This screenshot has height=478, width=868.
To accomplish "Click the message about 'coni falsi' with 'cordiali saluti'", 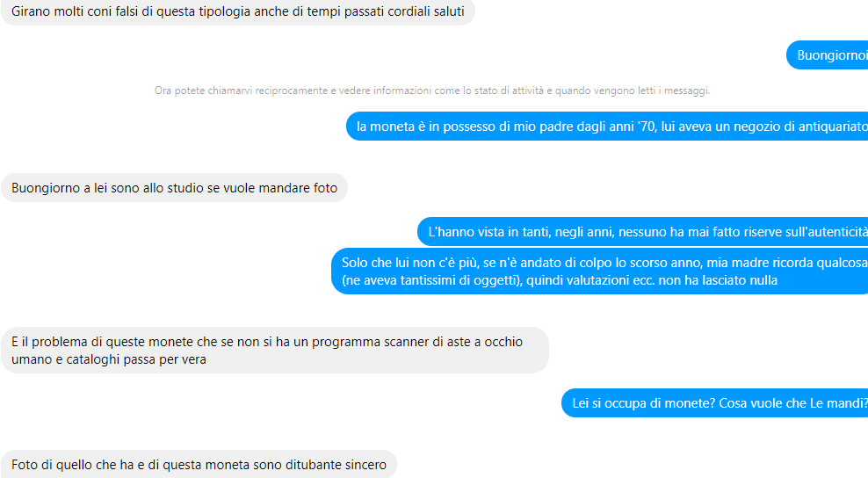I will (238, 11).
